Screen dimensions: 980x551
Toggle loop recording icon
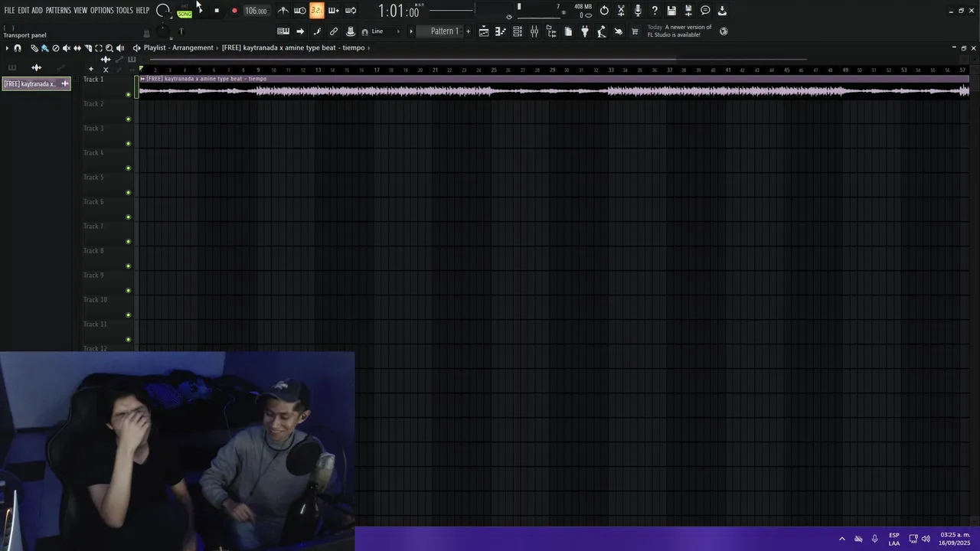(x=351, y=11)
